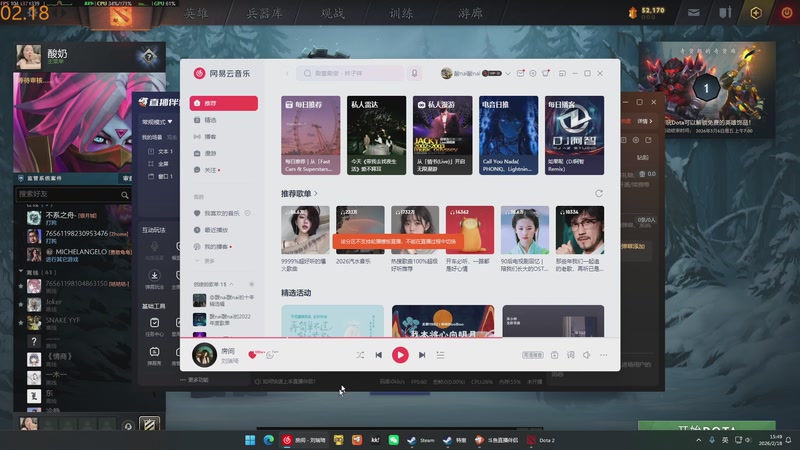Open NetEase settings circle icon
Viewport: 800px width, 450px height.
click(533, 73)
